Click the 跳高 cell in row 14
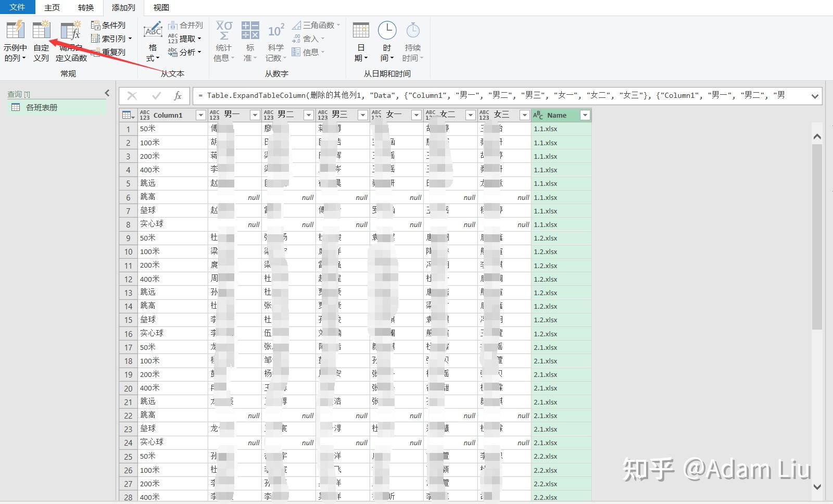This screenshot has height=504, width=833. click(x=173, y=306)
